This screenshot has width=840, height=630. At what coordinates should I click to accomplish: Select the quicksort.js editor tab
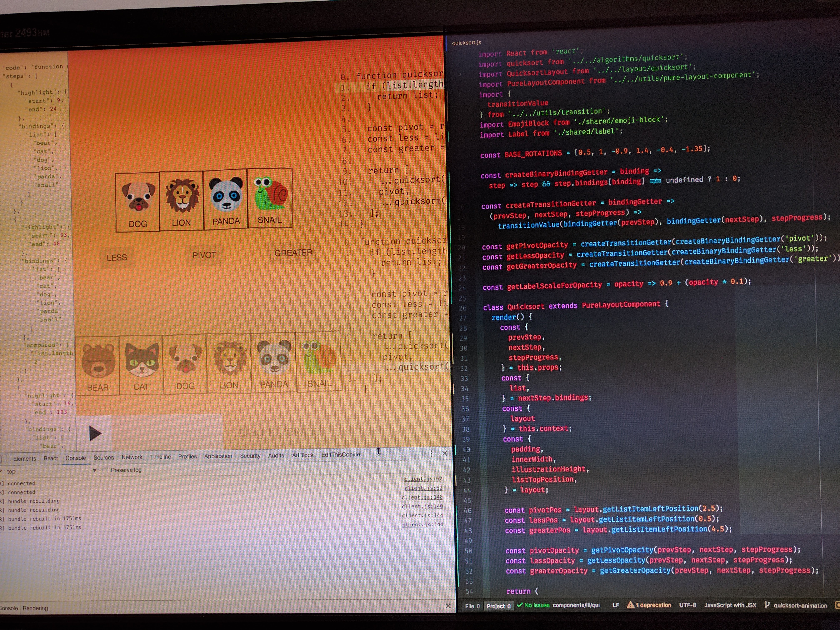[x=466, y=42]
